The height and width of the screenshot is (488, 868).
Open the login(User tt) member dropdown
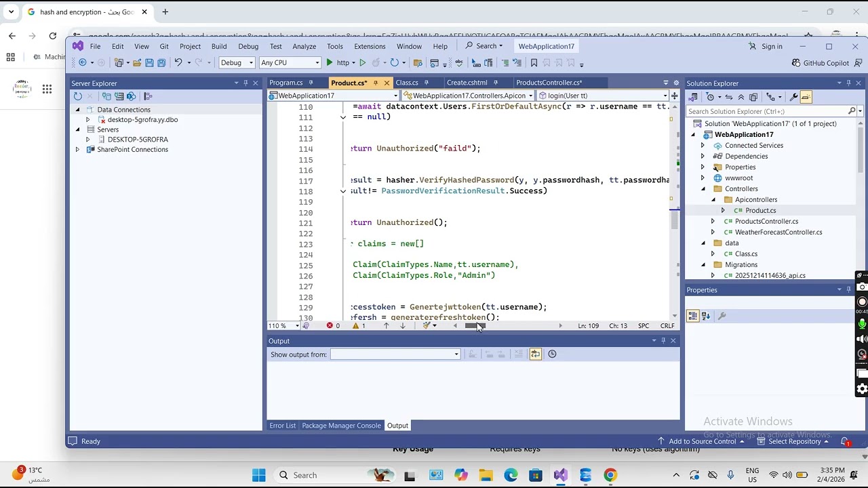603,96
